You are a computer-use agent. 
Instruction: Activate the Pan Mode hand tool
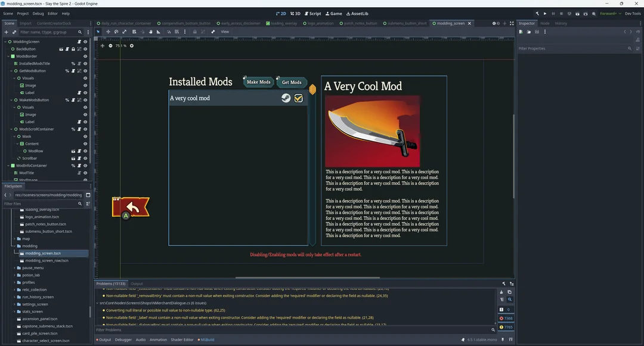[x=150, y=32]
